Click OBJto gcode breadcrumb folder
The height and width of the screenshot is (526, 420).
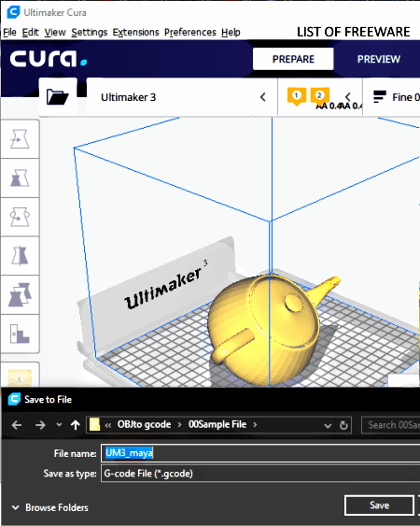pos(144,424)
